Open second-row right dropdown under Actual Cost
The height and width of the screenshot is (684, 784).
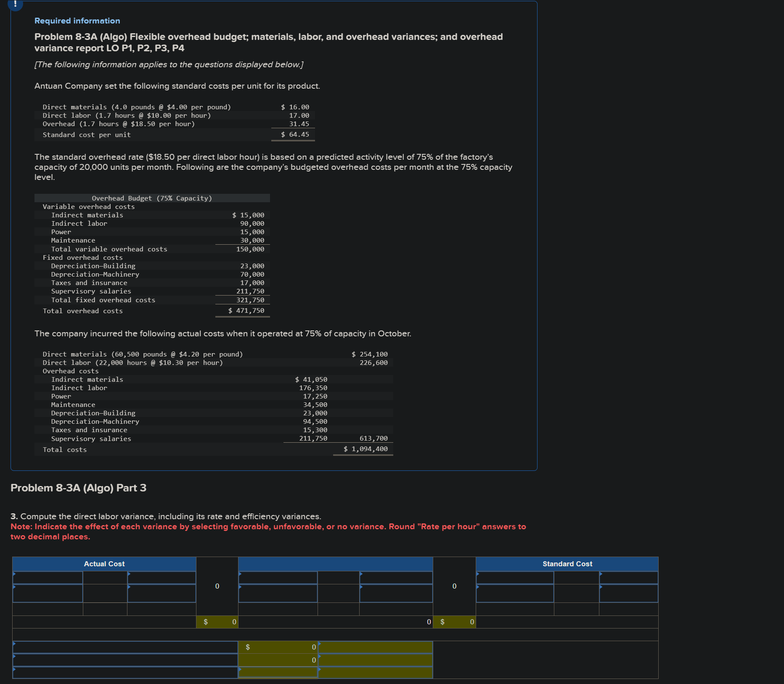[162, 593]
